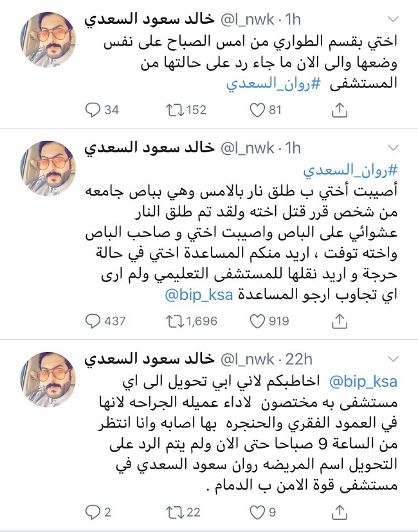Expand the first tweet's options chevron

(x=393, y=20)
